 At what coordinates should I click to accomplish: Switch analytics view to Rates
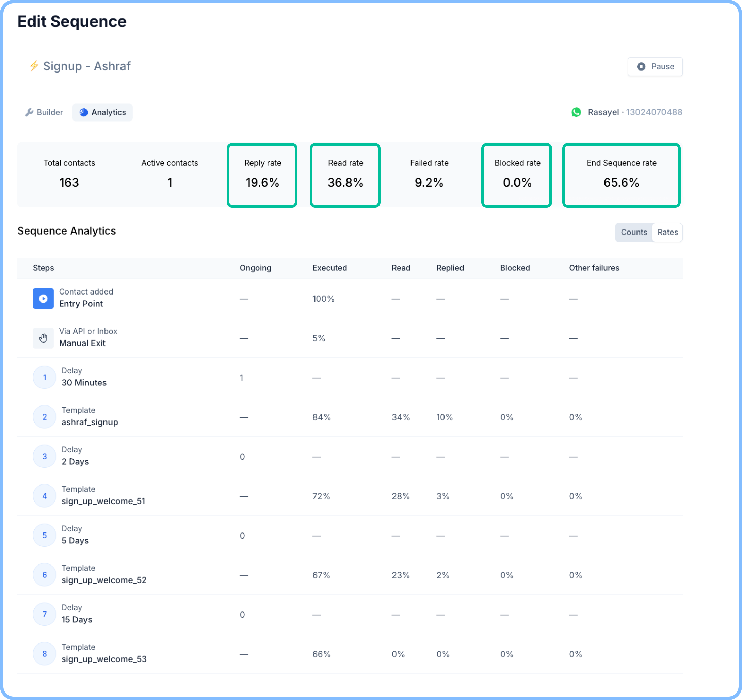[667, 232]
